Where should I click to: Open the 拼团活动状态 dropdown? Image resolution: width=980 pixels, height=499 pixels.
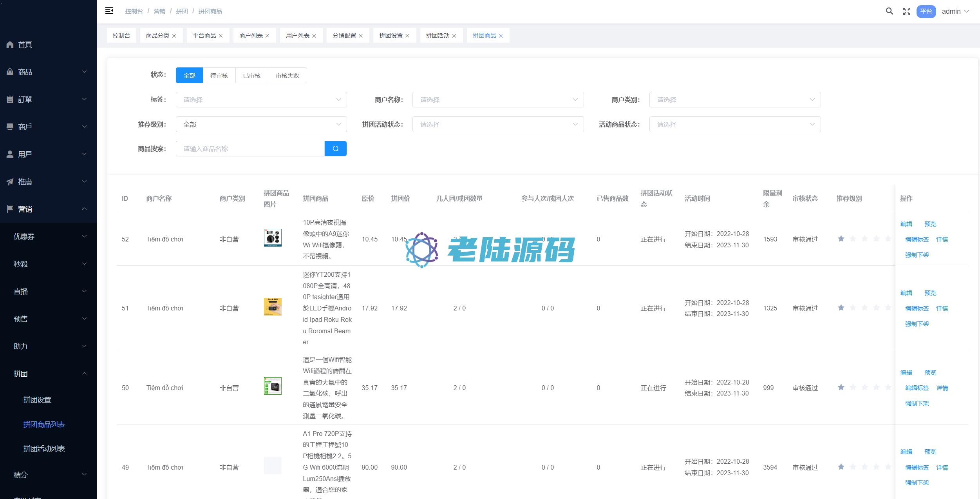point(497,124)
